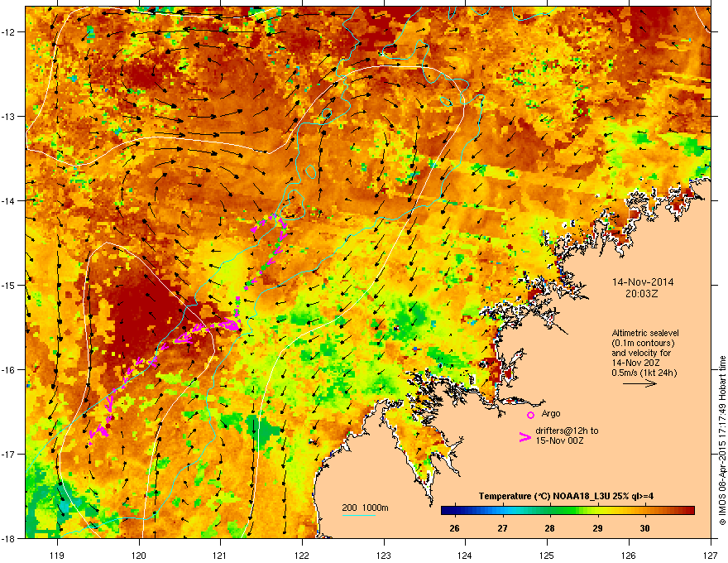The image size is (728, 563).
Task: Click the Argo magenta circle legend marker
Action: coord(530,415)
